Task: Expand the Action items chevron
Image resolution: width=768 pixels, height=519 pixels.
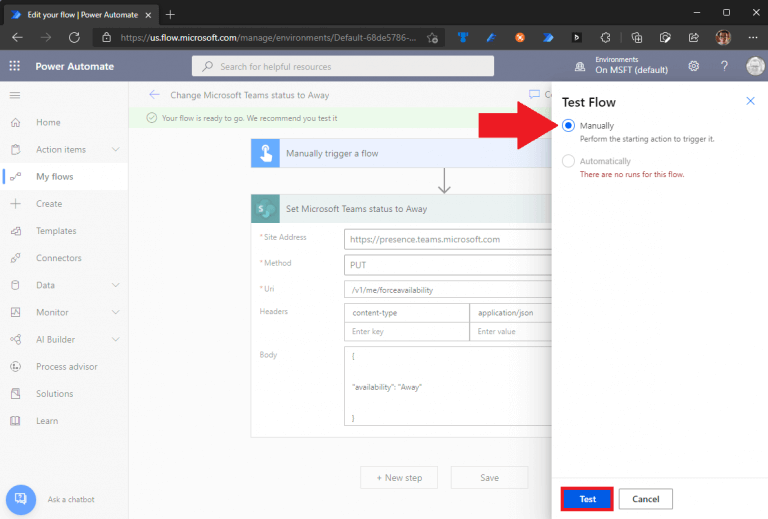Action: (116, 149)
